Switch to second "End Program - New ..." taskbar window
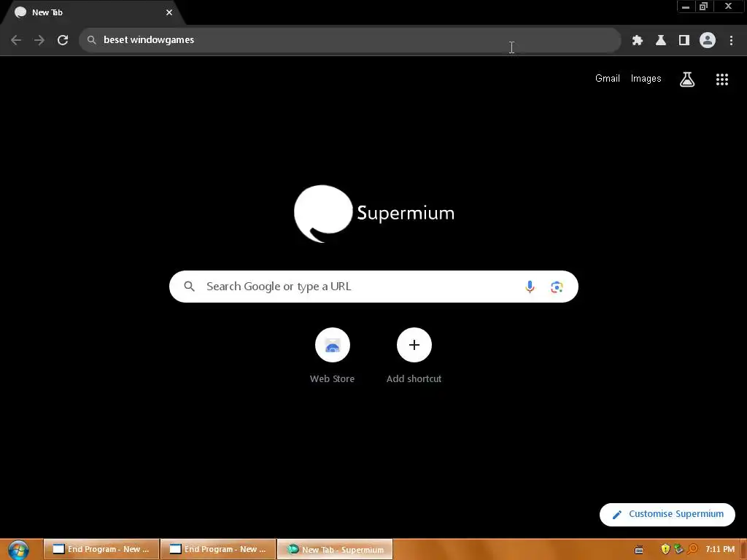747x560 pixels. tap(218, 549)
